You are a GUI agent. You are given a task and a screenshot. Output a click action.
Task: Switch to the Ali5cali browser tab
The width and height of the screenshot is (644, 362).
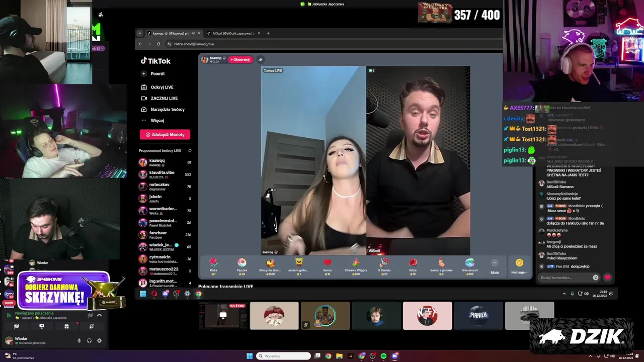[x=233, y=33]
